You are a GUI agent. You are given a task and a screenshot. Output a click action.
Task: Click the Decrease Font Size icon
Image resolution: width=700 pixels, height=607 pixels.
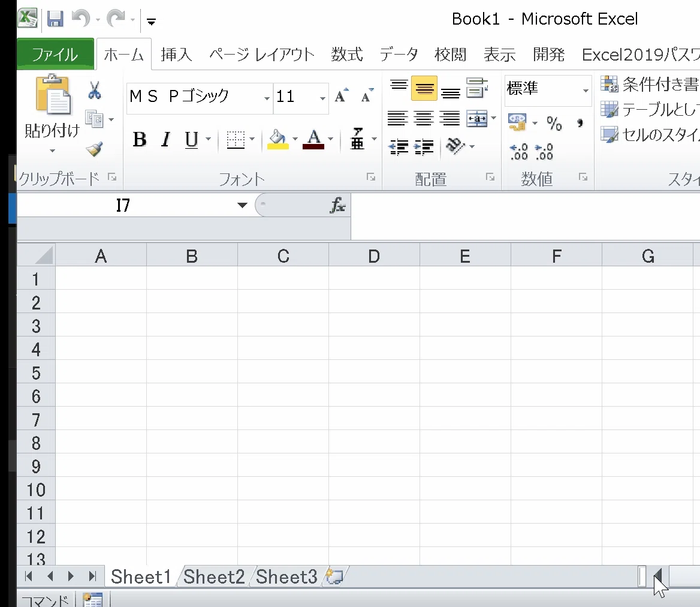click(x=367, y=95)
